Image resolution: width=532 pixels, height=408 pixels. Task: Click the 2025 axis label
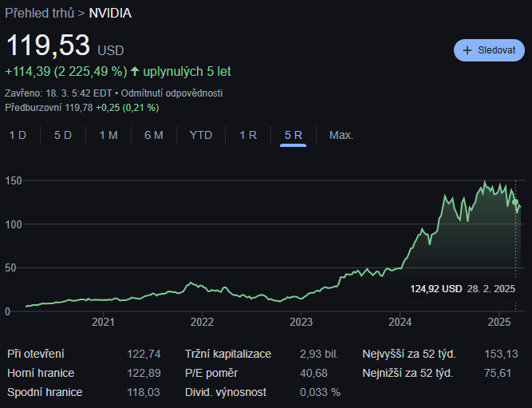tap(499, 322)
